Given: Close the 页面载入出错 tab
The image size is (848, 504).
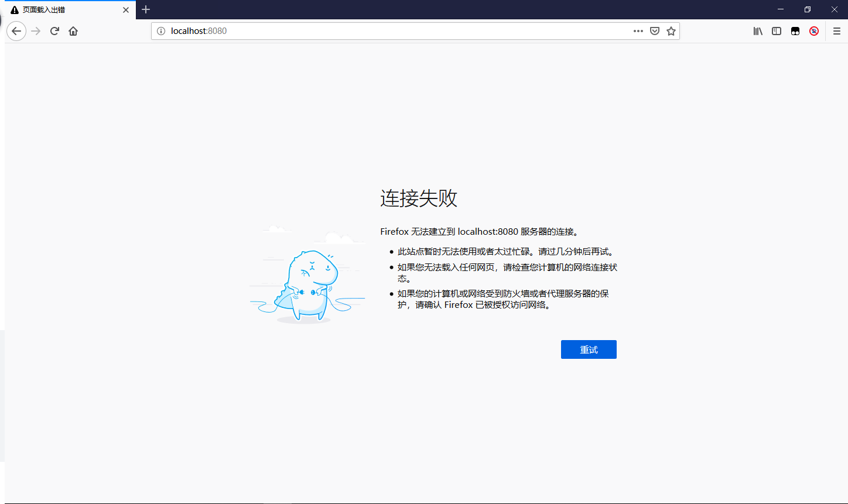Looking at the screenshot, I should [126, 10].
